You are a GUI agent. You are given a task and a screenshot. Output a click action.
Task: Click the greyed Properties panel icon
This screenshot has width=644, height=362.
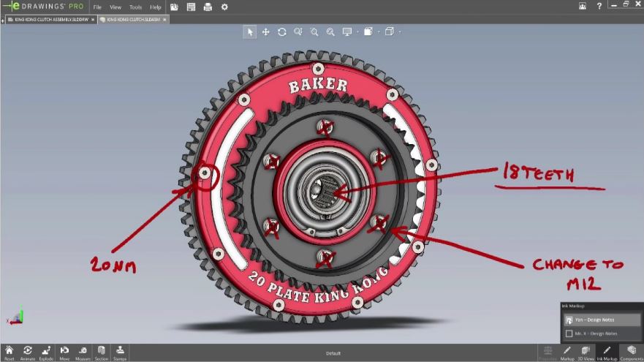(x=548, y=352)
